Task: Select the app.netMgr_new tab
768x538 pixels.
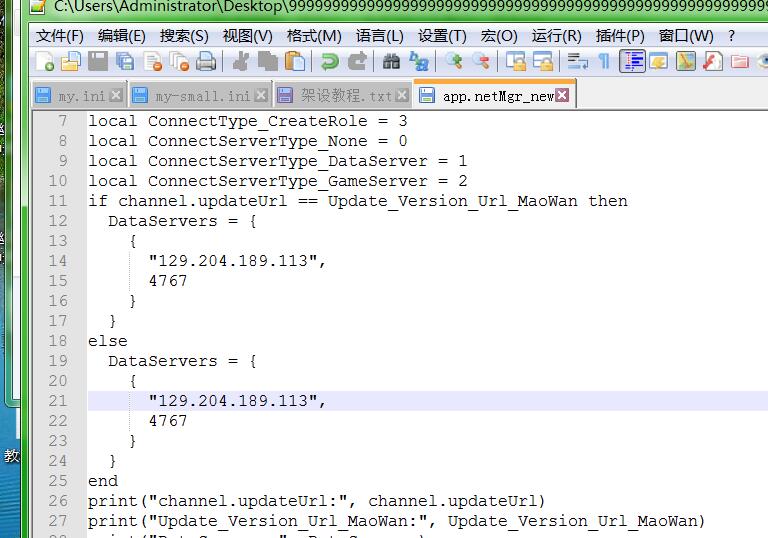Action: [495, 95]
